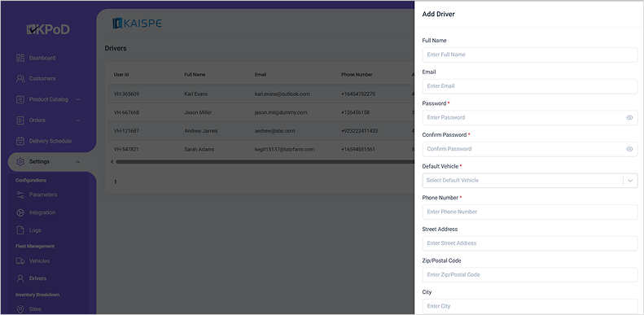Image resolution: width=644 pixels, height=315 pixels.
Task: Select the VH-667668 row id
Action: click(126, 112)
